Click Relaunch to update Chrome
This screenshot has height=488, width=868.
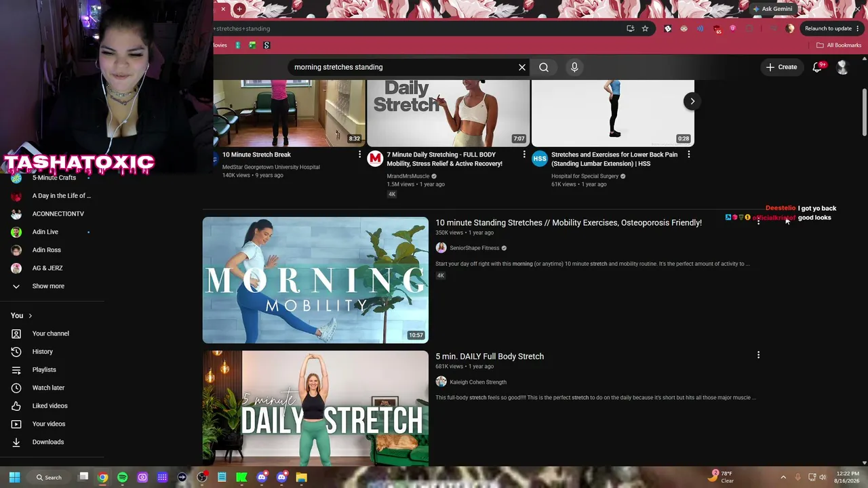pos(832,28)
